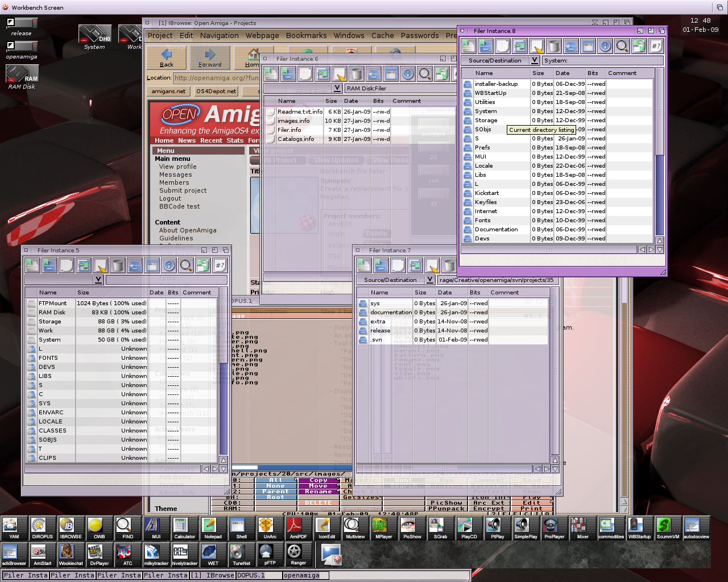Image resolution: width=728 pixels, height=582 pixels.
Task: Launch ScummVM from the dock
Action: click(x=668, y=528)
